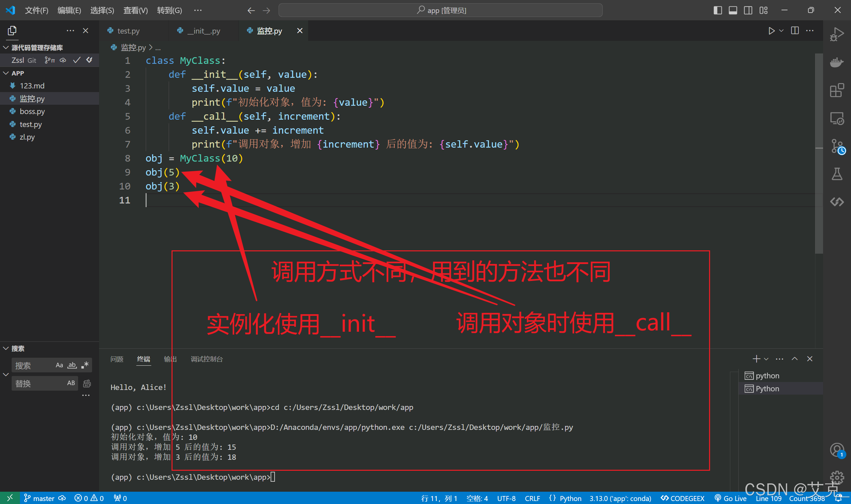
Task: Toggle Match Case in search box
Action: pyautogui.click(x=59, y=365)
